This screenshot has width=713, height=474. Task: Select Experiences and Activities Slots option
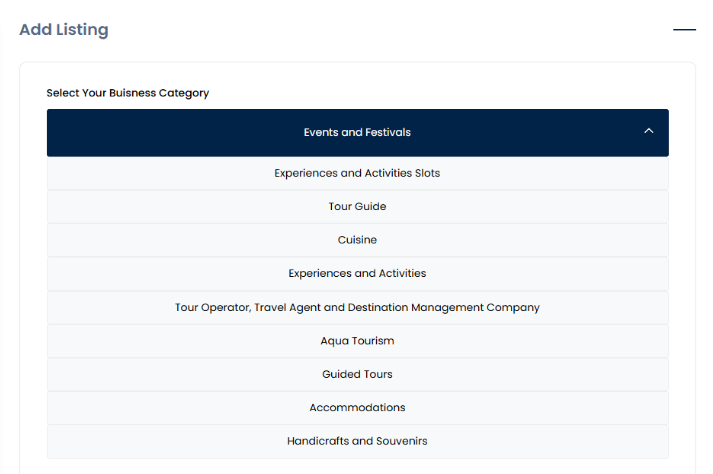click(357, 173)
